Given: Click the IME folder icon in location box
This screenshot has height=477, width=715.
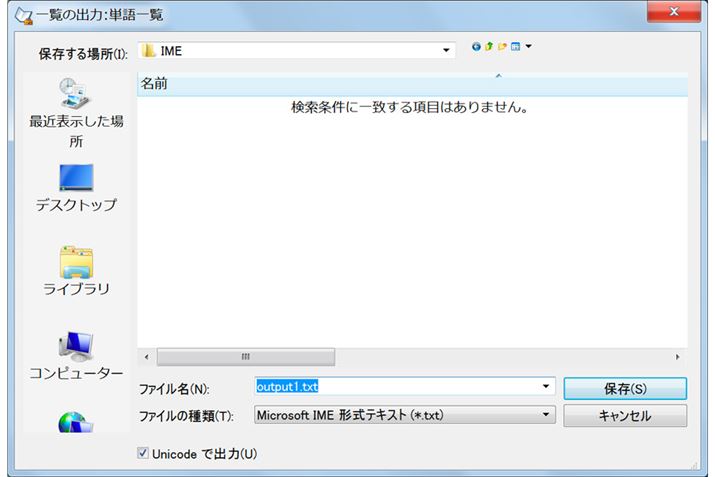Looking at the screenshot, I should [148, 50].
